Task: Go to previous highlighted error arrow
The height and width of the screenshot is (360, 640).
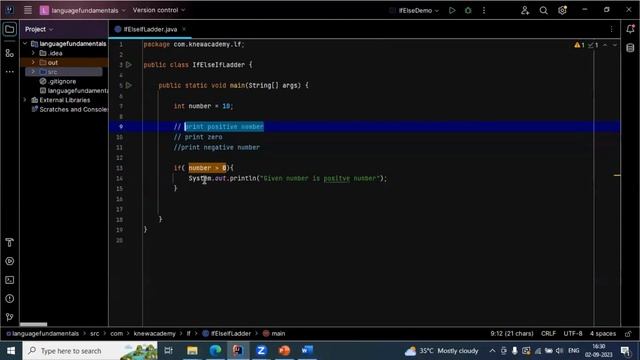Action: click(605, 45)
